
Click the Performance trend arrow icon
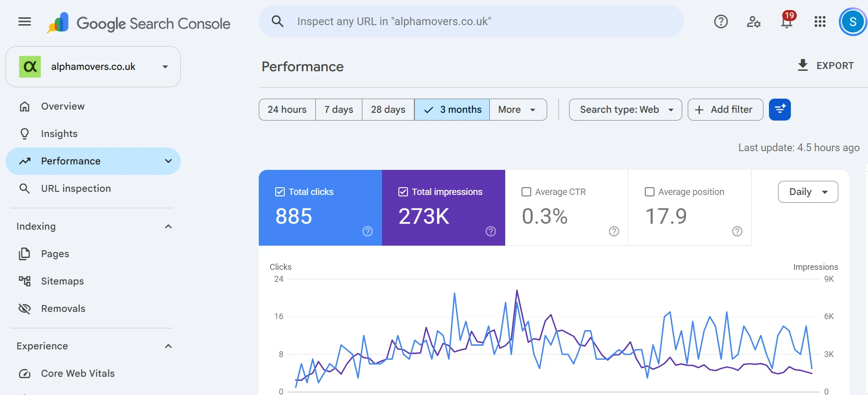pyautogui.click(x=25, y=161)
